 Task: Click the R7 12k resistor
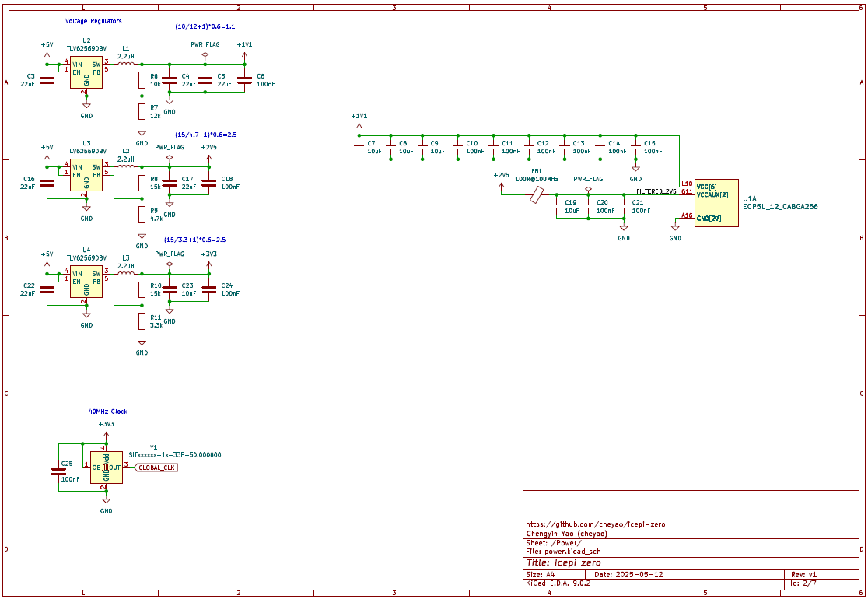pos(142,112)
